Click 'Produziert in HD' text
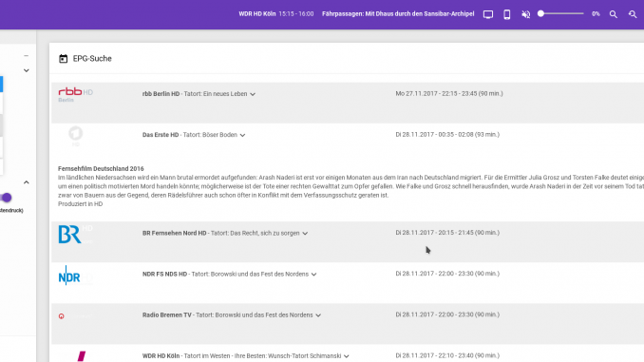The image size is (644, 362). 81,204
